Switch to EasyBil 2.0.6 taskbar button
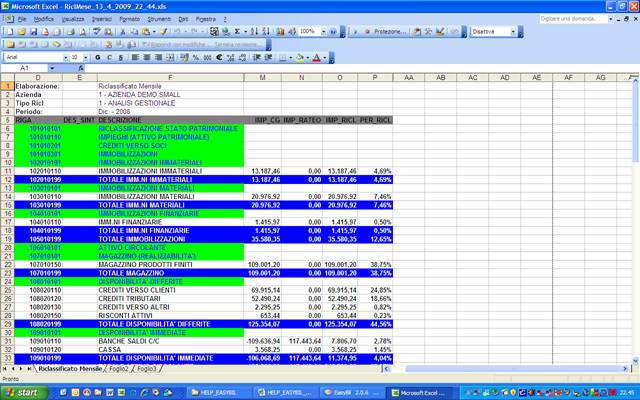The width and height of the screenshot is (640, 400). [x=350, y=393]
